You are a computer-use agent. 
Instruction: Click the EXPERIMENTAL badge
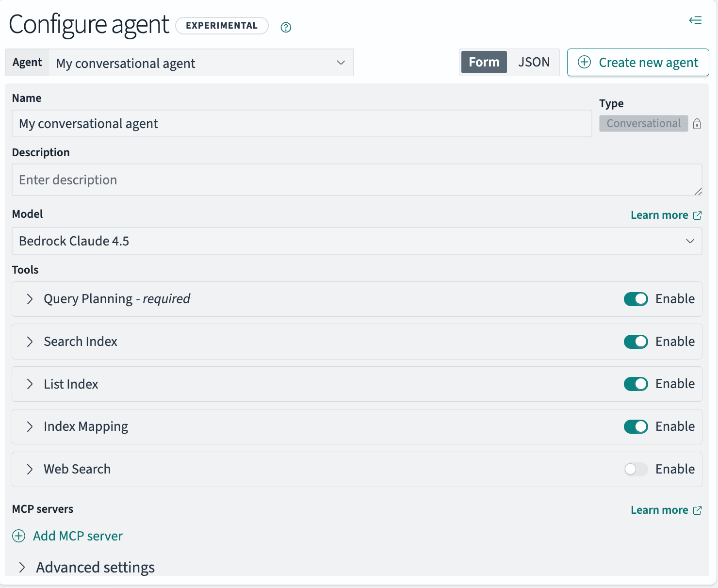(x=222, y=26)
